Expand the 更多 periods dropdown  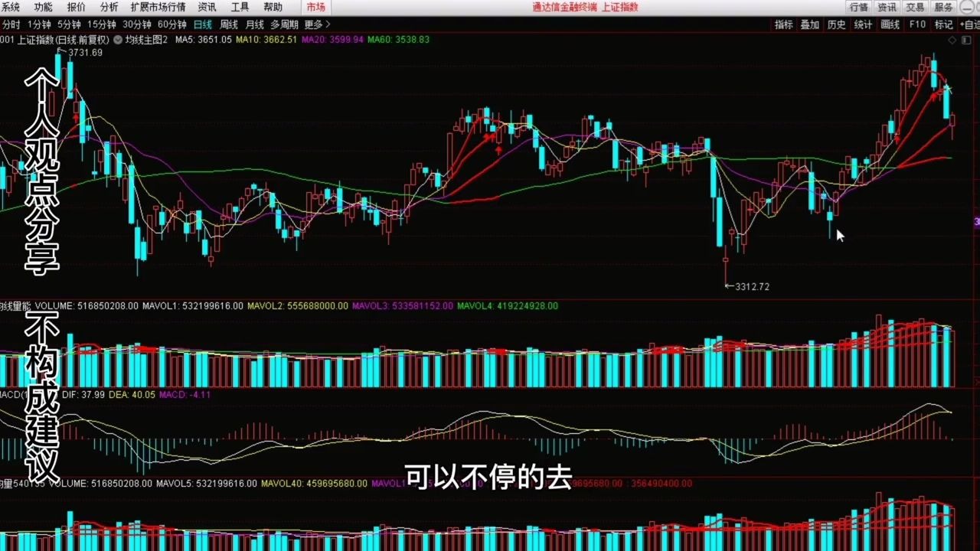tap(314, 24)
